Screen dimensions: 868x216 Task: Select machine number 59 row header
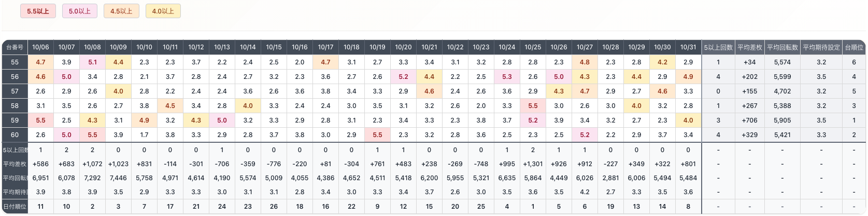click(15, 120)
